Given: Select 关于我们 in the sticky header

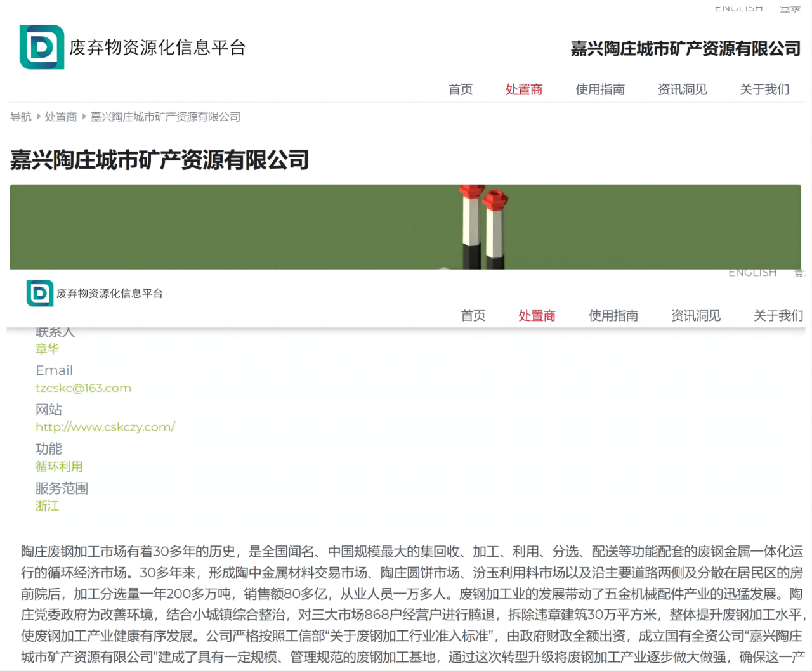Looking at the screenshot, I should (x=778, y=315).
